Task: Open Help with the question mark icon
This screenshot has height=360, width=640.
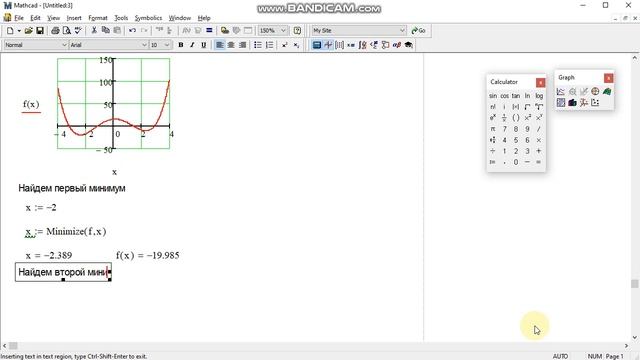Action: 297,31
